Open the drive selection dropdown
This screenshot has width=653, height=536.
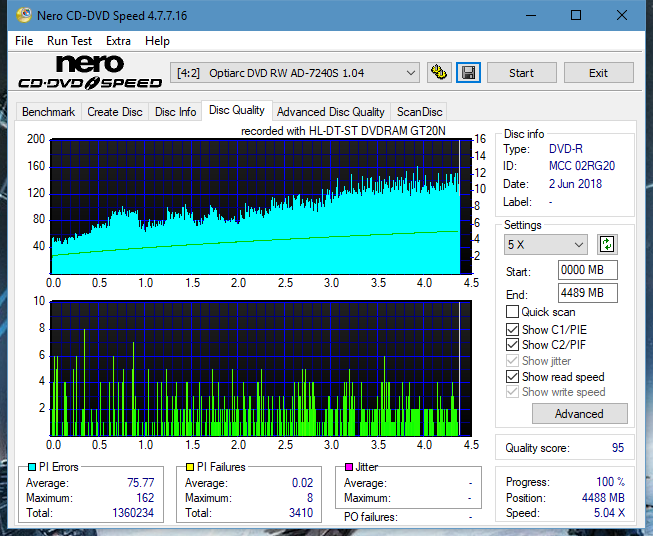tap(295, 73)
